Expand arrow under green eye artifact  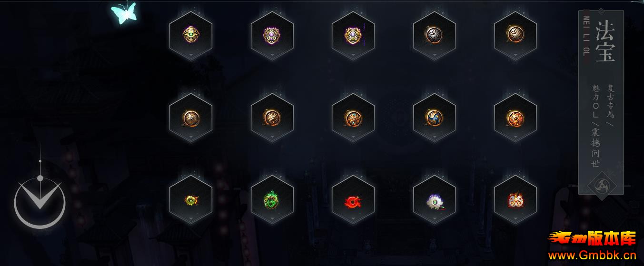(x=191, y=219)
